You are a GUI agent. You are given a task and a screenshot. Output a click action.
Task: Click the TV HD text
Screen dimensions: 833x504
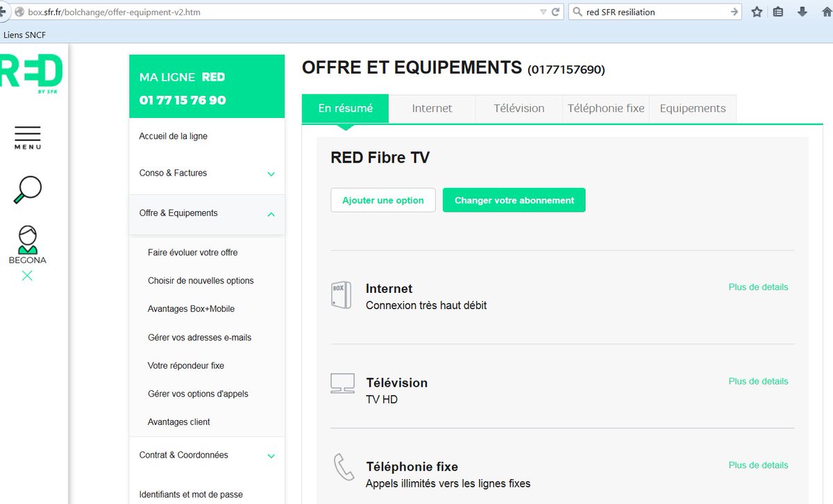point(382,400)
